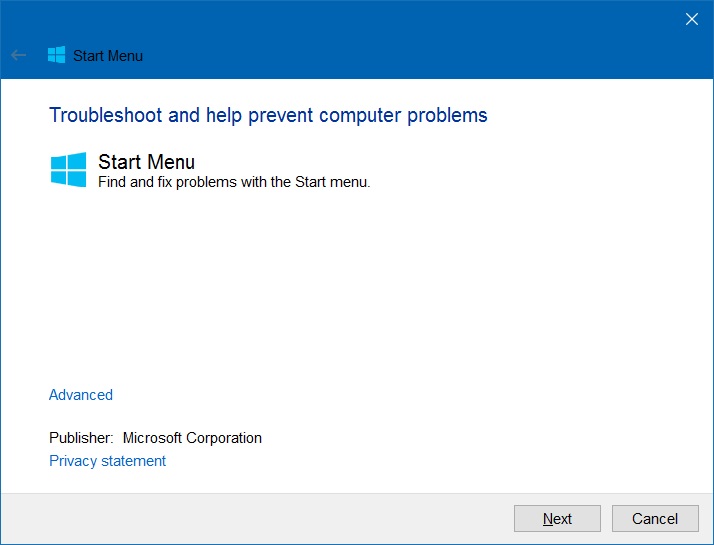Click the large Start Menu Windows logo

pyautogui.click(x=69, y=169)
